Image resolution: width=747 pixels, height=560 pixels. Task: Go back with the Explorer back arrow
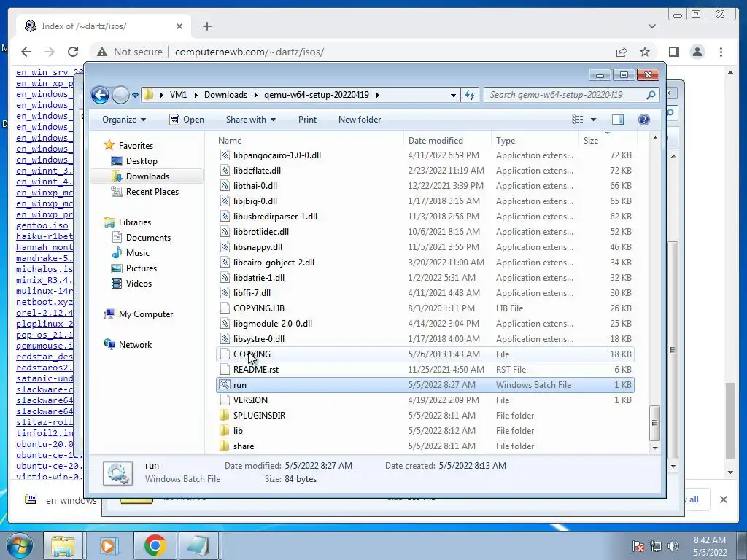pos(100,95)
